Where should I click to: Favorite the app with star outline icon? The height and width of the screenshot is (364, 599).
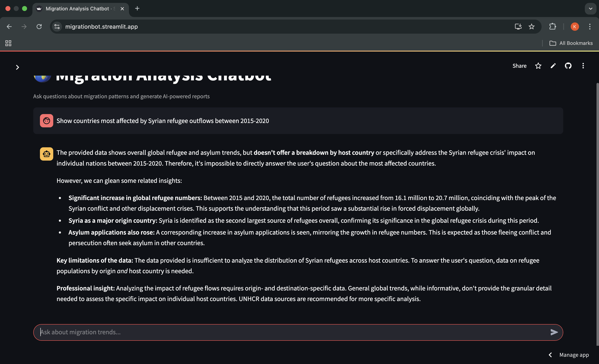[538, 66]
